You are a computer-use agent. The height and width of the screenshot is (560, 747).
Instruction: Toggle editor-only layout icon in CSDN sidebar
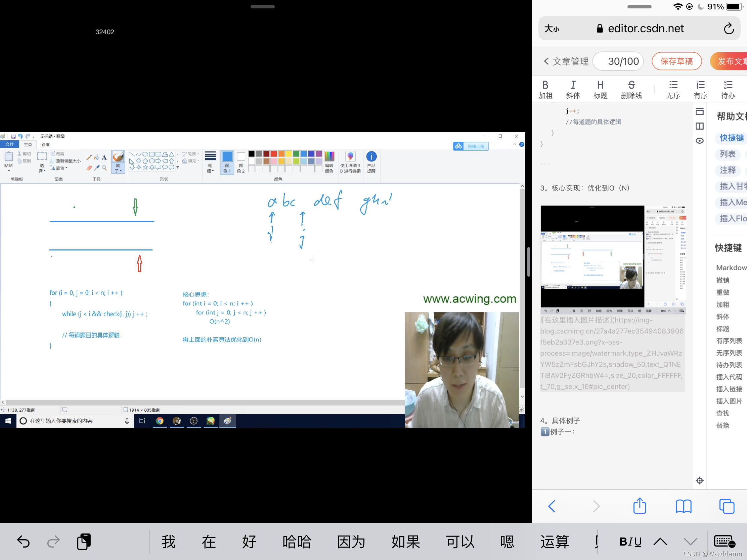pos(699,111)
